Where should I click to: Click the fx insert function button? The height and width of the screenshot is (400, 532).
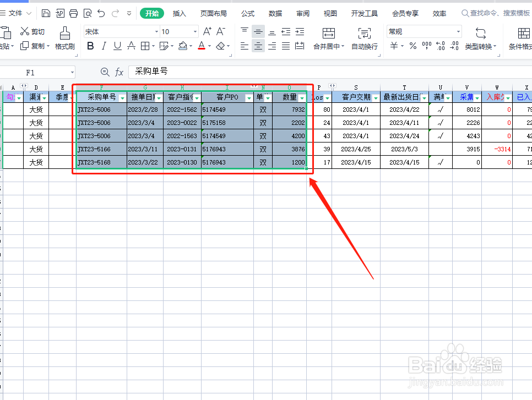[x=118, y=72]
